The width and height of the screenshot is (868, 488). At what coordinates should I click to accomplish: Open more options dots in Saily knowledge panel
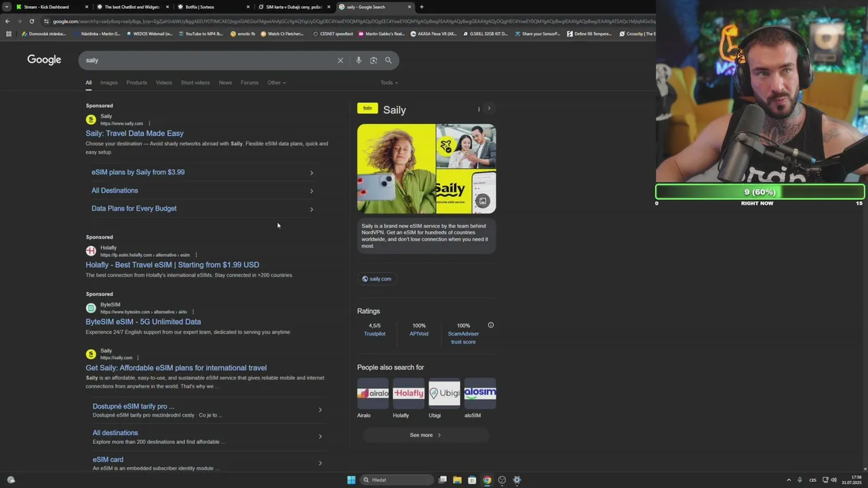coord(479,109)
